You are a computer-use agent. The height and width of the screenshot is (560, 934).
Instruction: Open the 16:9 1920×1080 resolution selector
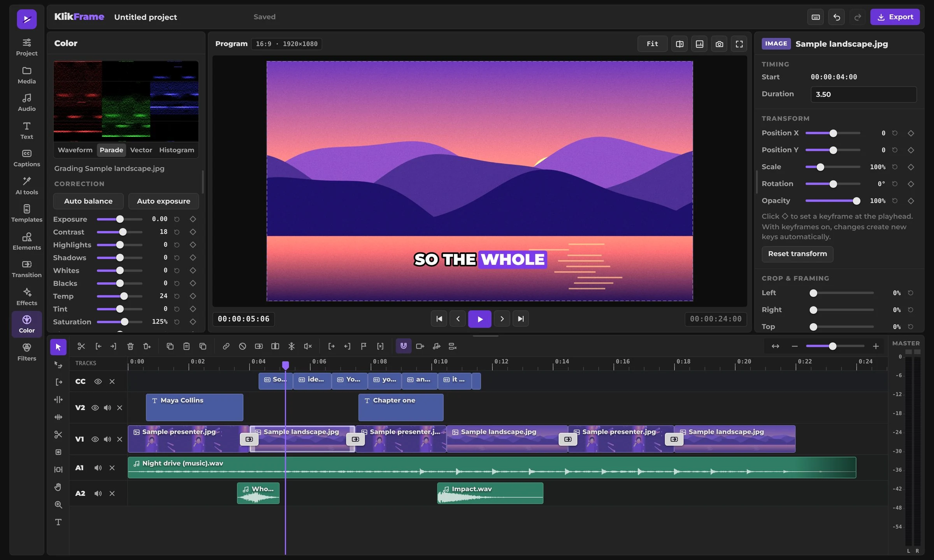286,44
